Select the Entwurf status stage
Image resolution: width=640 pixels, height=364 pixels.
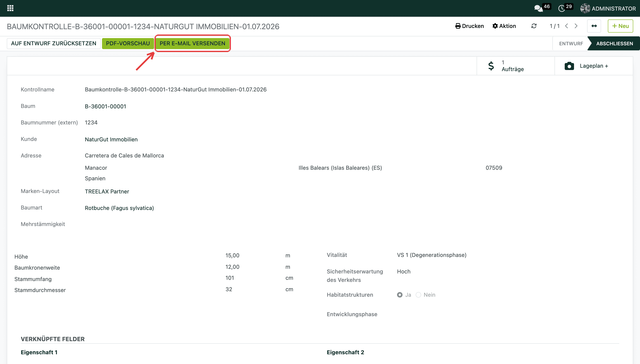[x=571, y=44]
